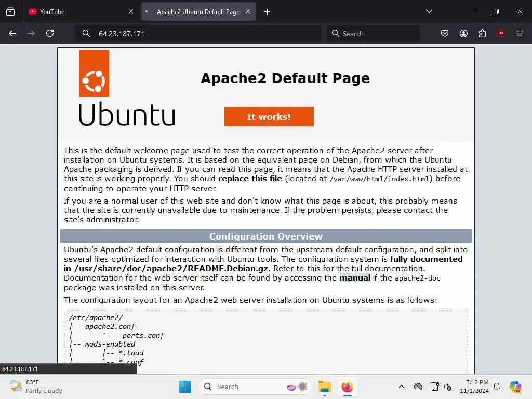Click the magnifier icon in address bar
The image size is (532, 399).
point(86,33)
